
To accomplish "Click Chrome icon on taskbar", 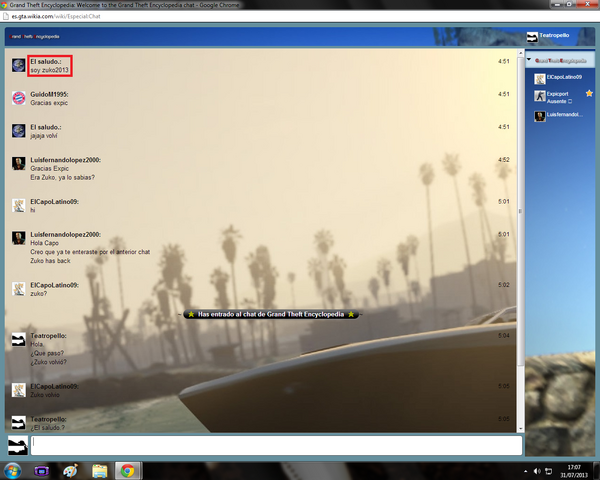I will pyautogui.click(x=128, y=471).
